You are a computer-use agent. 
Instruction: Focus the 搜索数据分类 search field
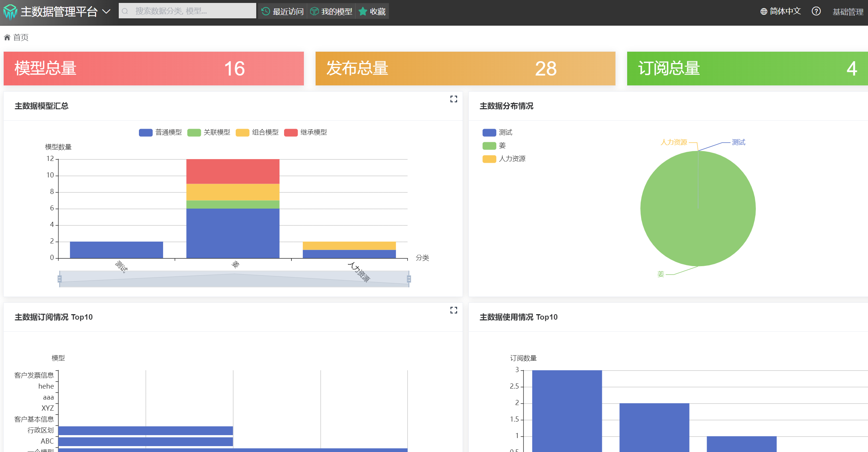(187, 11)
